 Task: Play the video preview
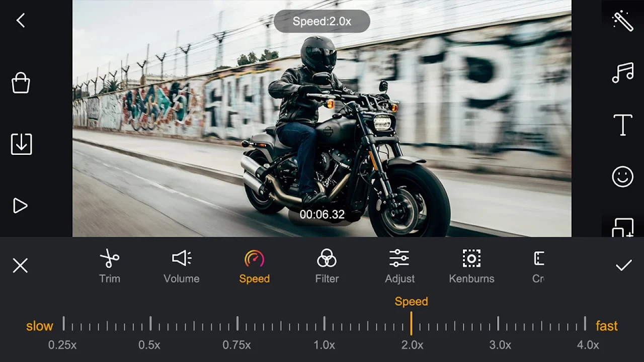click(x=20, y=206)
